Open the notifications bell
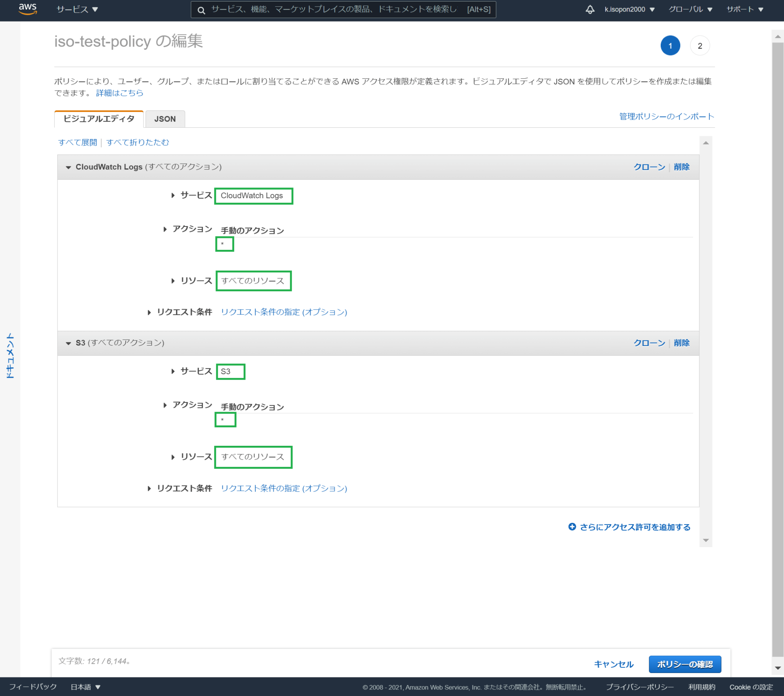784x696 pixels. tap(590, 9)
